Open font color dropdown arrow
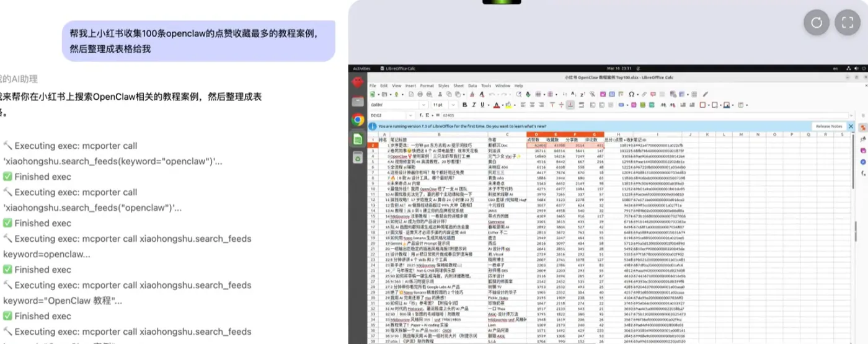The height and width of the screenshot is (344, 868). [503, 105]
